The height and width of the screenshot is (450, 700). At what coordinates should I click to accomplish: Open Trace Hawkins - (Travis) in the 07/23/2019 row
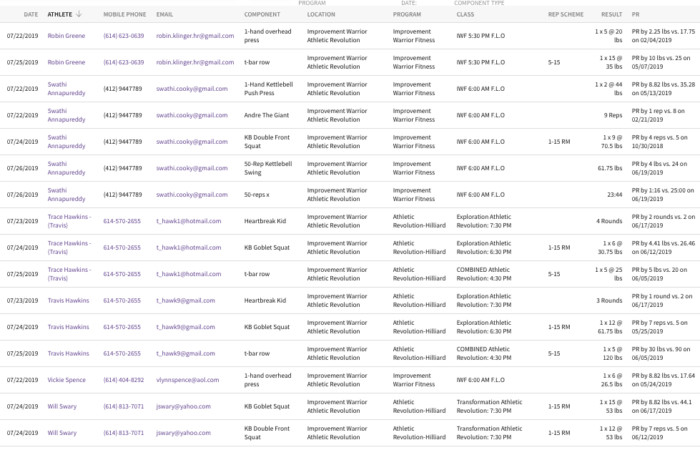point(69,221)
